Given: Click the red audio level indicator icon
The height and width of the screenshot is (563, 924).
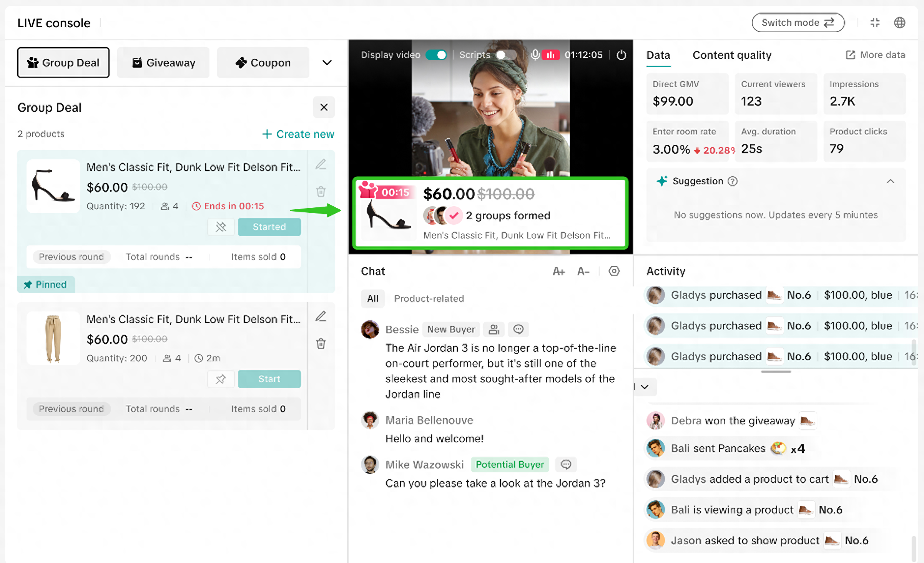Looking at the screenshot, I should pyautogui.click(x=551, y=55).
